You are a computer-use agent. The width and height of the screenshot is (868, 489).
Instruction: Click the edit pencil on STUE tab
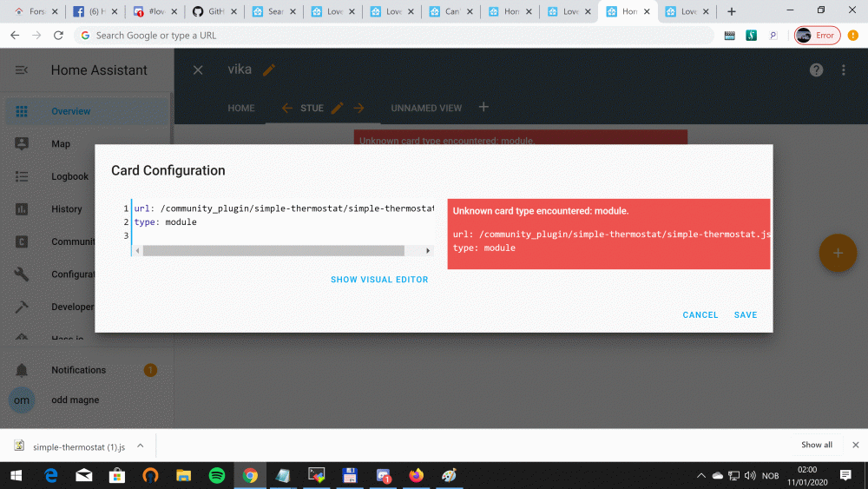pos(338,109)
